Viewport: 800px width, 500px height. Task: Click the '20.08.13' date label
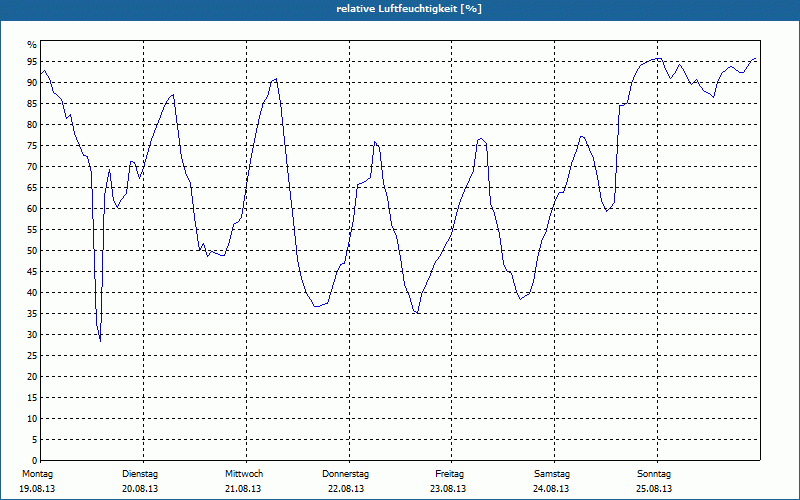140,489
